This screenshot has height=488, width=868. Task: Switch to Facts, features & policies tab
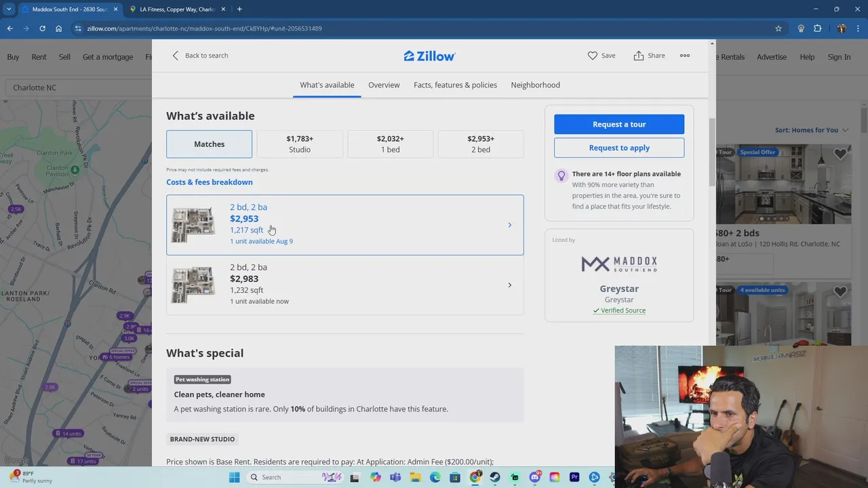455,85
